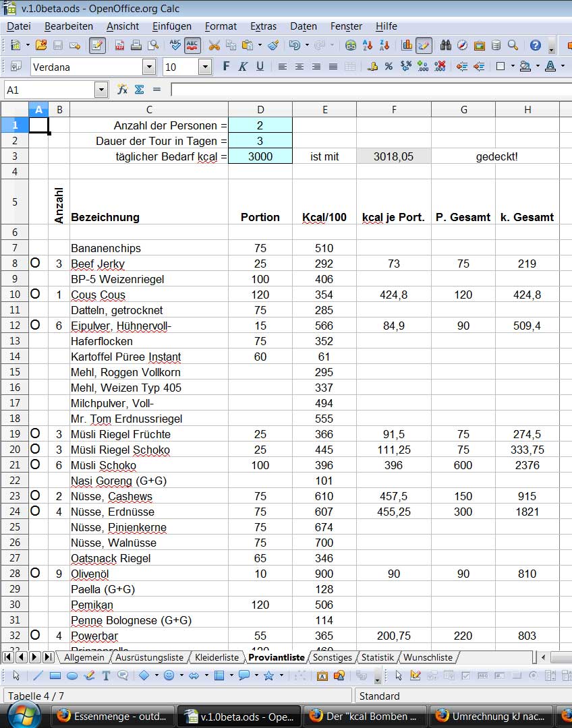Sort ascending with the A-Z icon

pos(368,46)
